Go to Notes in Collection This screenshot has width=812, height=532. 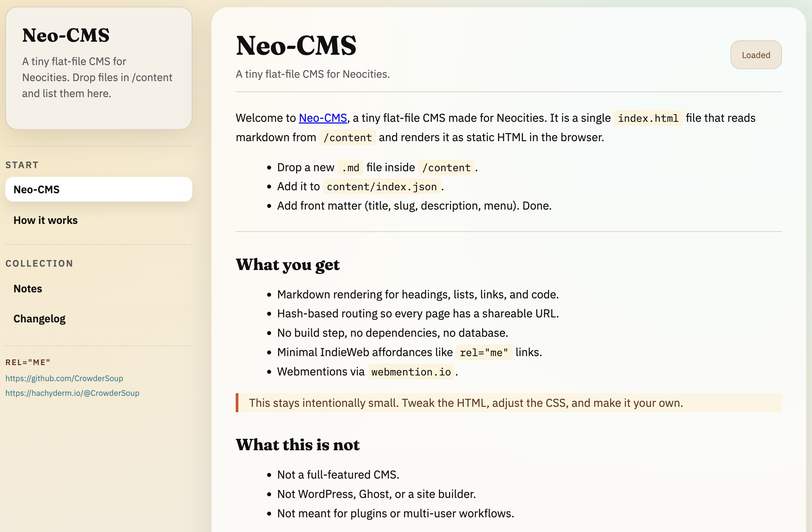(x=28, y=289)
